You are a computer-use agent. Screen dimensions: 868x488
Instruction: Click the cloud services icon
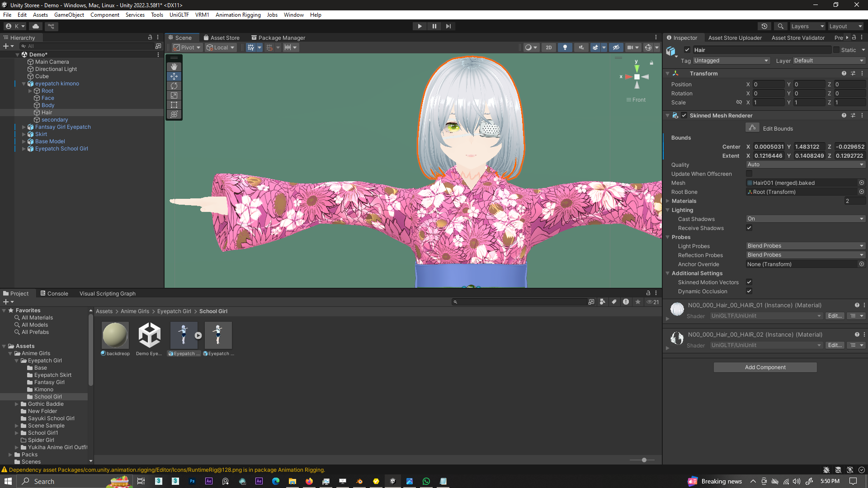(x=36, y=26)
